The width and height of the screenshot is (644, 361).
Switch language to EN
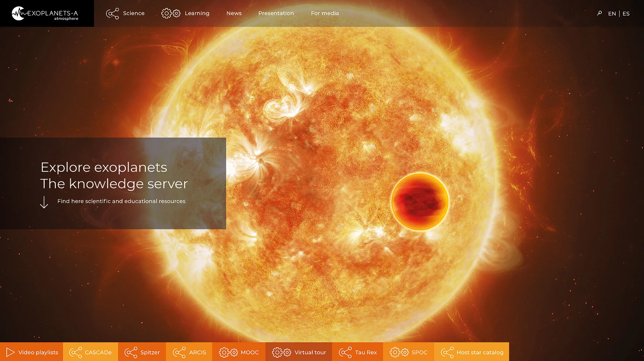[x=612, y=13]
